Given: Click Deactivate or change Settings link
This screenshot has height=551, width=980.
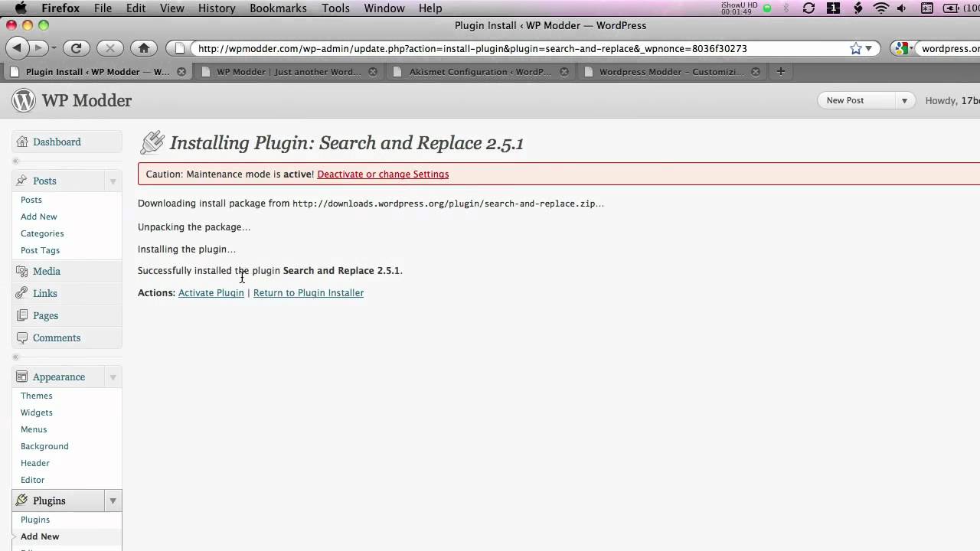Looking at the screenshot, I should [x=383, y=174].
